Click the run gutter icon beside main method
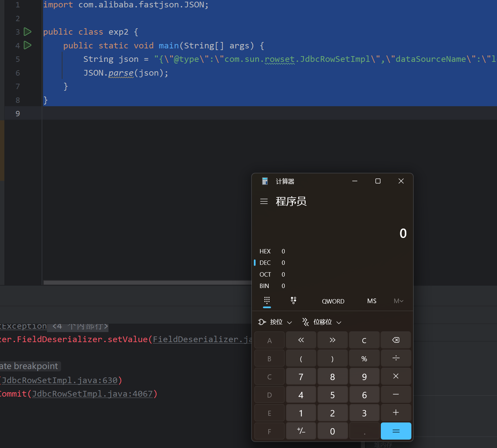This screenshot has width=497, height=448. point(28,45)
